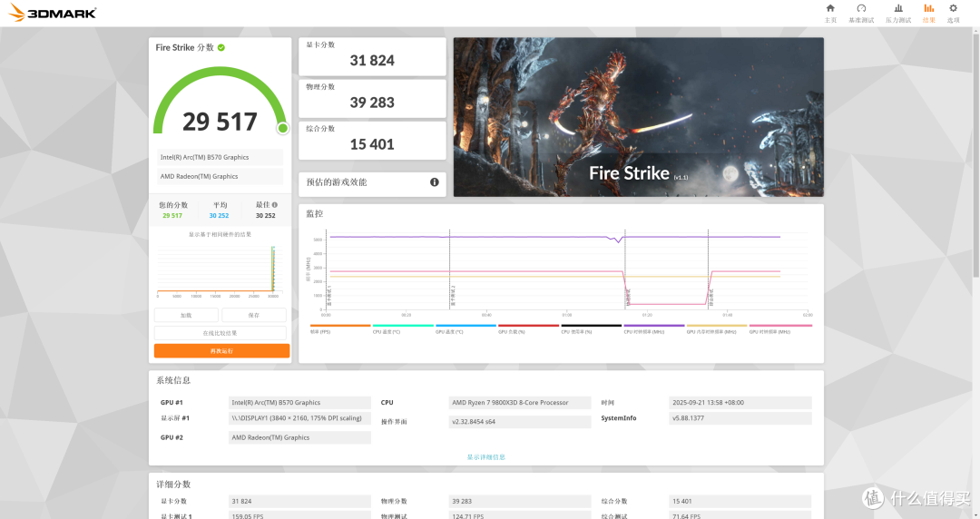Toggle the CPU 时钟频率 (MHz) purple legend
Viewport: 980px width, 519px height.
654,328
